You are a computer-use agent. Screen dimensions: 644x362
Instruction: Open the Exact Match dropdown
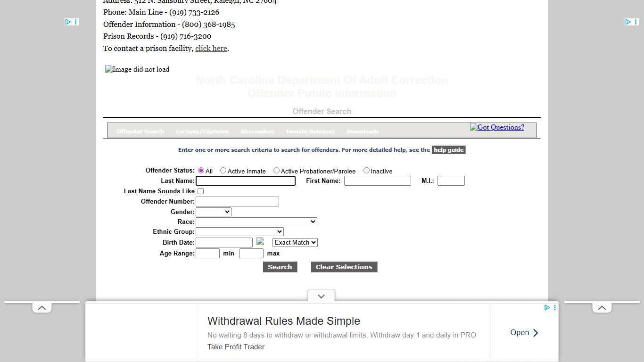294,242
